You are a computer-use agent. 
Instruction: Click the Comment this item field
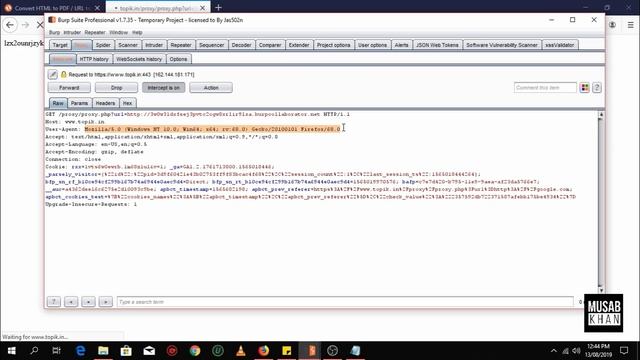pos(545,87)
